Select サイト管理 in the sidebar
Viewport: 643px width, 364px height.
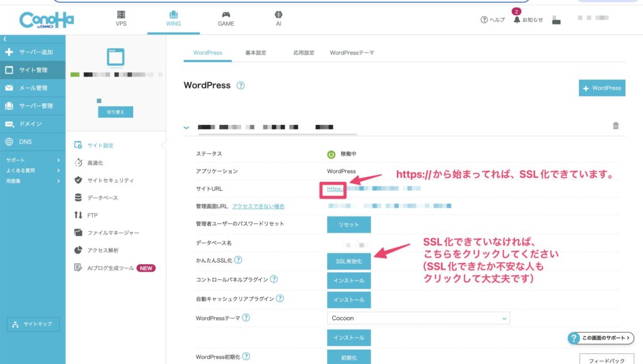point(33,70)
